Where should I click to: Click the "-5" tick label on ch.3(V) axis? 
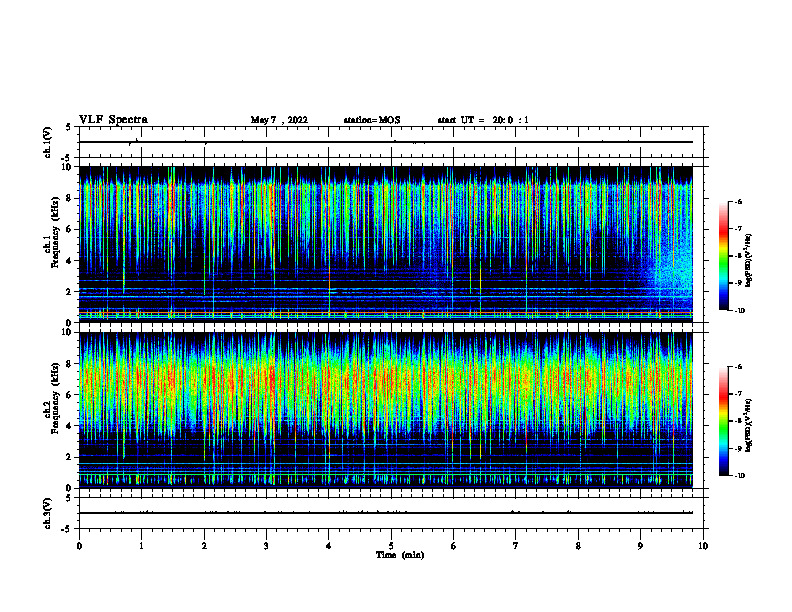point(68,529)
